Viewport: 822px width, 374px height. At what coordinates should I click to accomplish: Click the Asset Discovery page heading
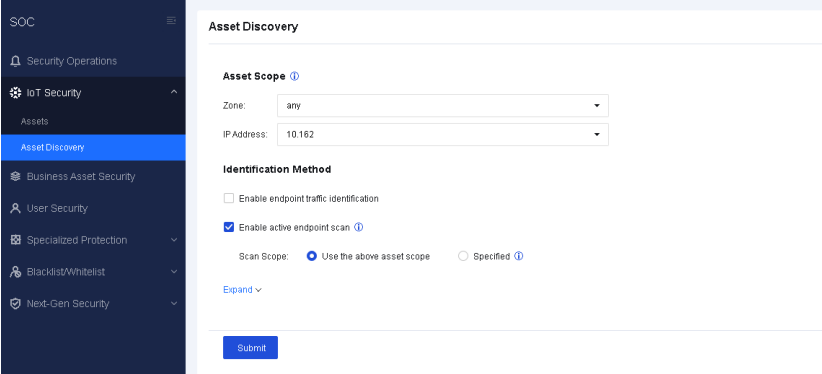[253, 27]
